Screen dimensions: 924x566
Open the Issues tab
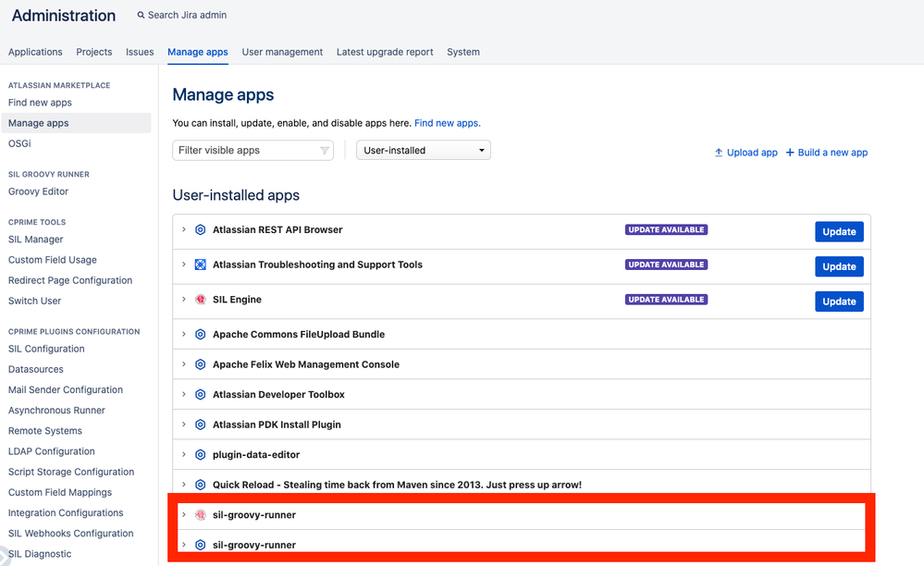click(140, 52)
